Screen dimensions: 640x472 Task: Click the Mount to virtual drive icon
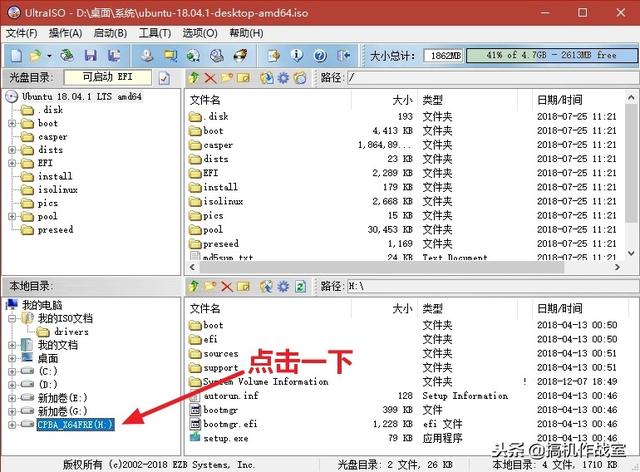[x=217, y=55]
